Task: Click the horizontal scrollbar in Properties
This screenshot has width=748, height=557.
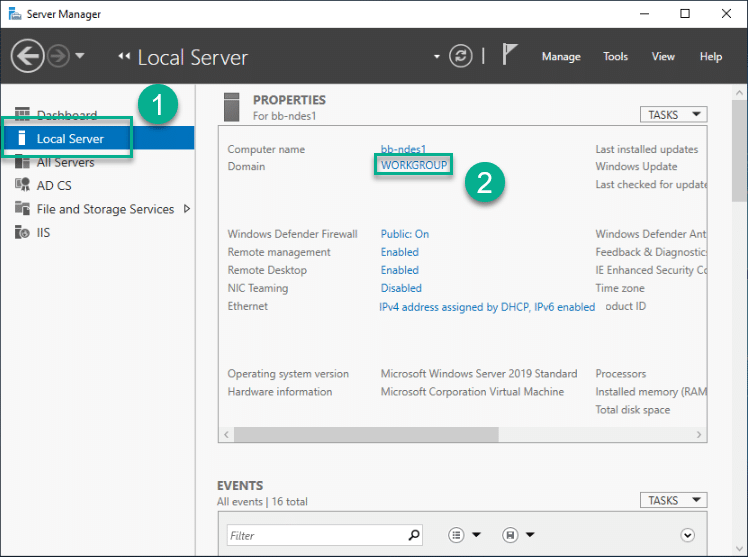Action: [366, 434]
